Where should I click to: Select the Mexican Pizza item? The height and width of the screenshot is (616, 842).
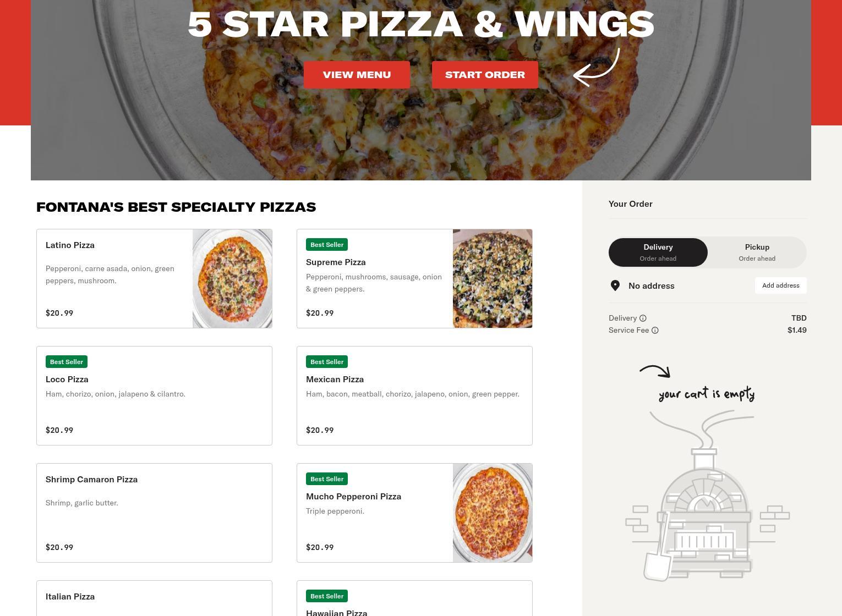[414, 396]
